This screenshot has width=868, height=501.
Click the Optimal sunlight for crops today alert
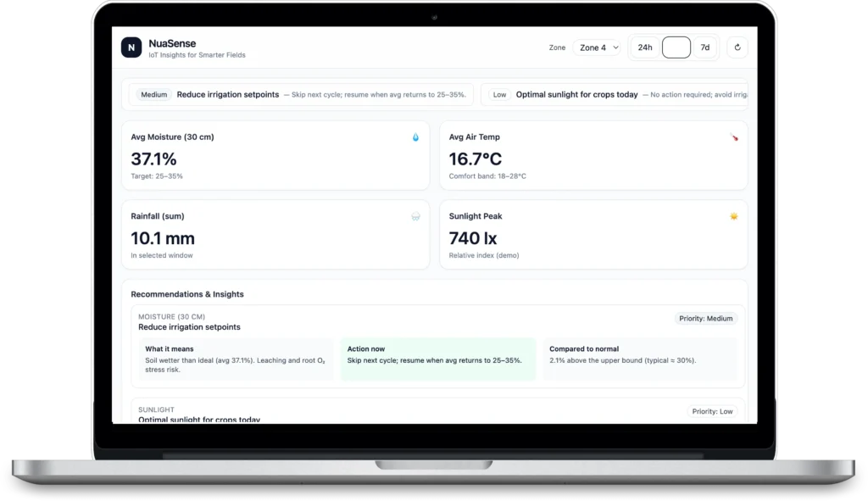tap(576, 94)
